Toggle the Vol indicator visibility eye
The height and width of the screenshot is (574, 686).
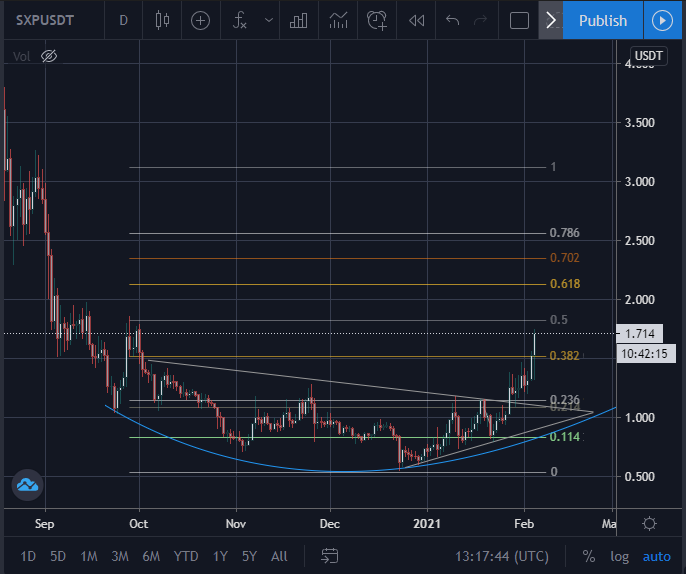click(x=49, y=56)
